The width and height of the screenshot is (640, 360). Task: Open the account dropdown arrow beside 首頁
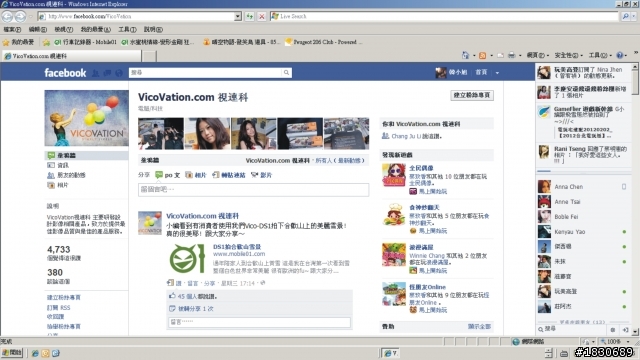click(x=497, y=73)
